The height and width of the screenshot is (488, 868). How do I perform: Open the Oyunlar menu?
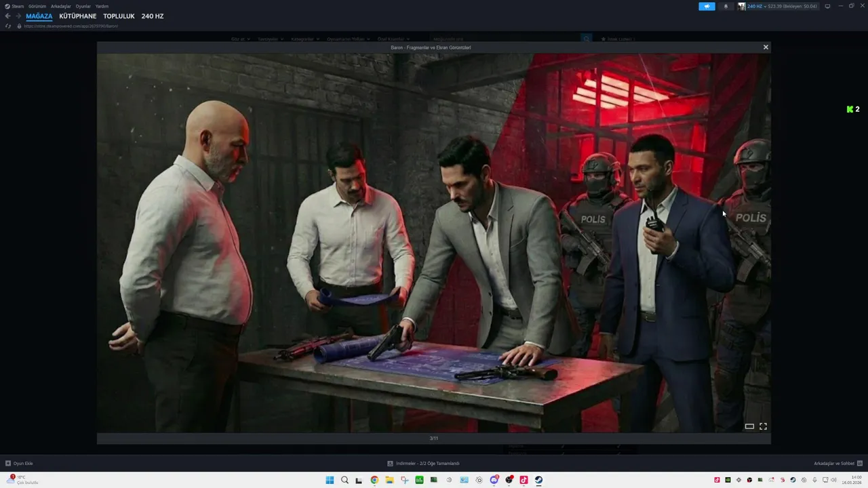[83, 6]
